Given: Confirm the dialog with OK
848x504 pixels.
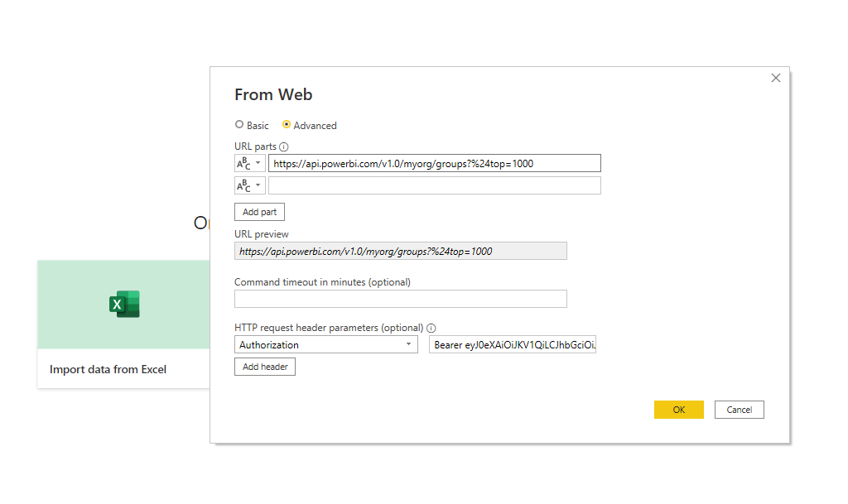Looking at the screenshot, I should (x=679, y=410).
